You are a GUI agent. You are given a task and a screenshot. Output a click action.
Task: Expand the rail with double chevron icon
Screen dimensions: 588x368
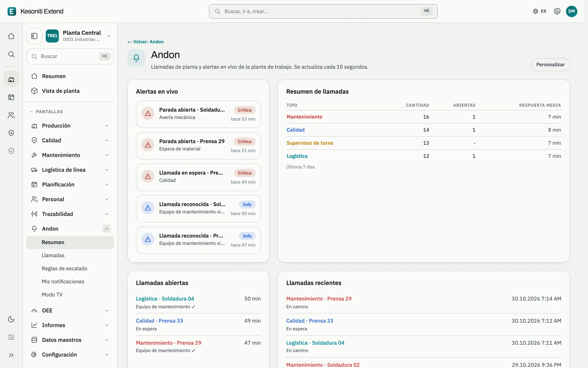click(11, 355)
